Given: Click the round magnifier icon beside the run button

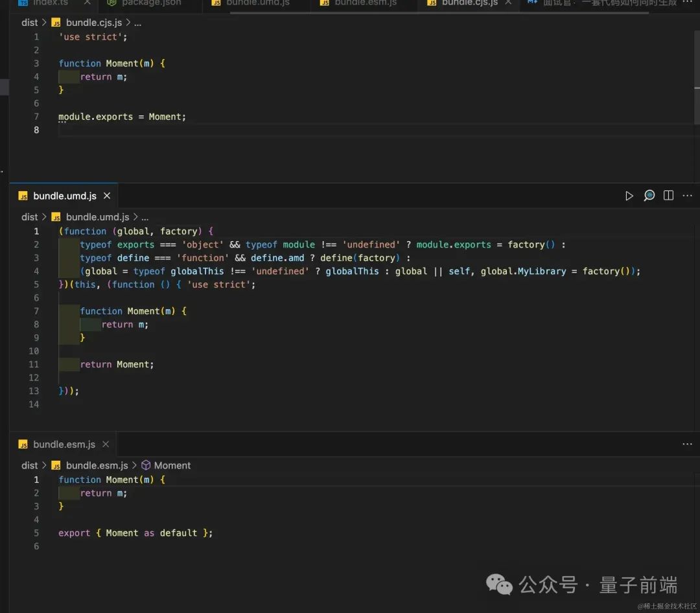Looking at the screenshot, I should 649,196.
